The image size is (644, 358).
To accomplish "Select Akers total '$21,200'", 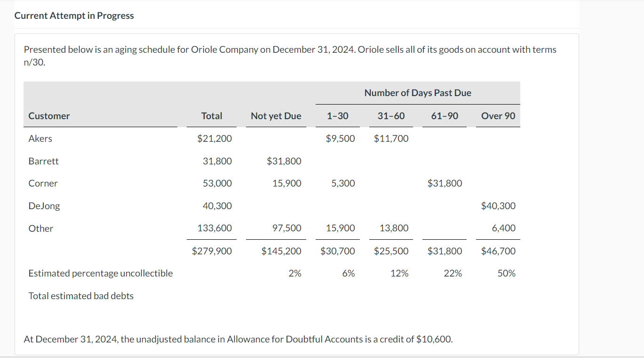I will coord(215,138).
